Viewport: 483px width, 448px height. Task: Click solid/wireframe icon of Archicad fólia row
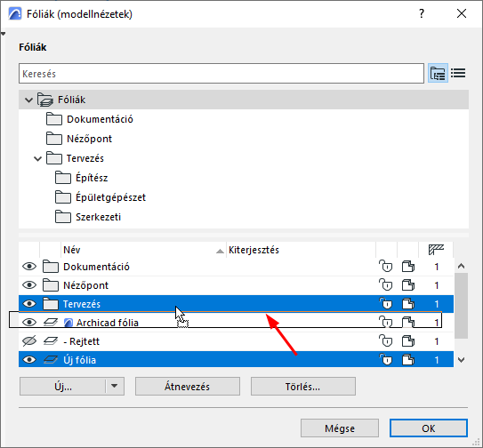point(408,323)
